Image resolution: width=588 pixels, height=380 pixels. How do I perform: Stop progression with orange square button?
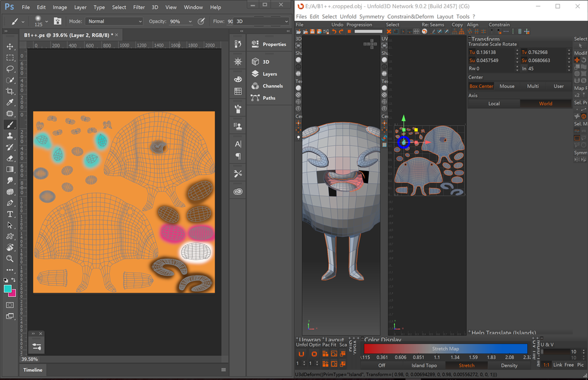pyautogui.click(x=349, y=32)
